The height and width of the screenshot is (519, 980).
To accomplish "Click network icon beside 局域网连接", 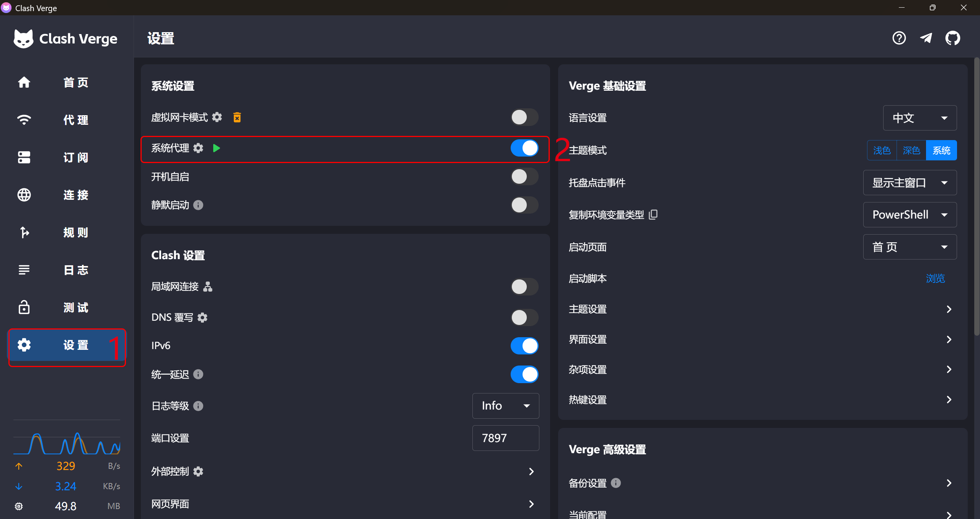I will coord(207,286).
